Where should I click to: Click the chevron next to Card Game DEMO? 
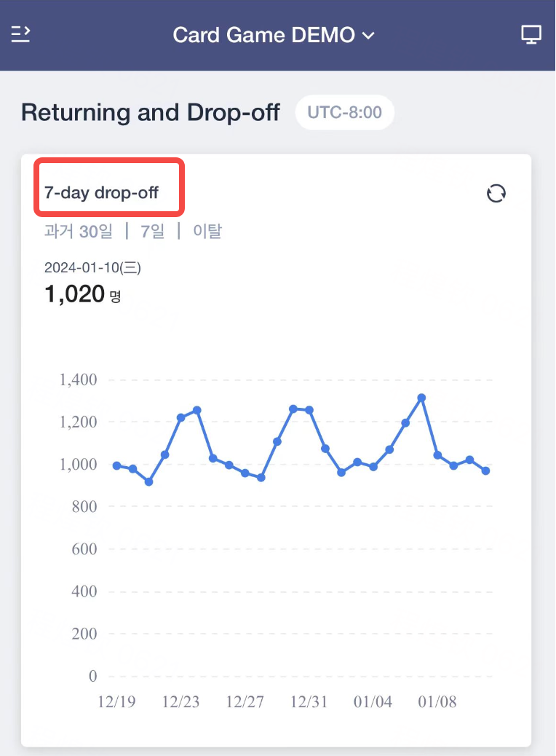pos(368,36)
